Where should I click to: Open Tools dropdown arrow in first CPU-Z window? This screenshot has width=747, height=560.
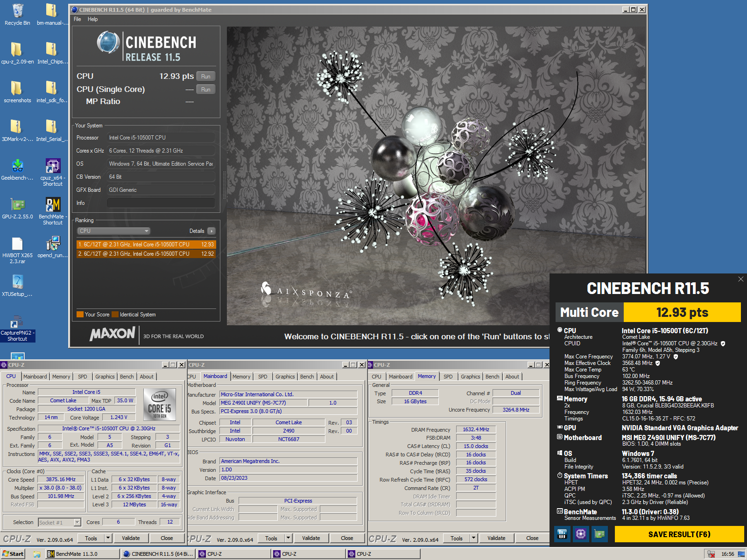click(108, 538)
